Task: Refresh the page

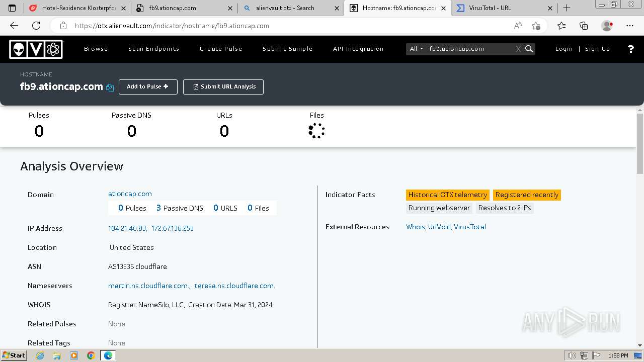Action: 36,26
